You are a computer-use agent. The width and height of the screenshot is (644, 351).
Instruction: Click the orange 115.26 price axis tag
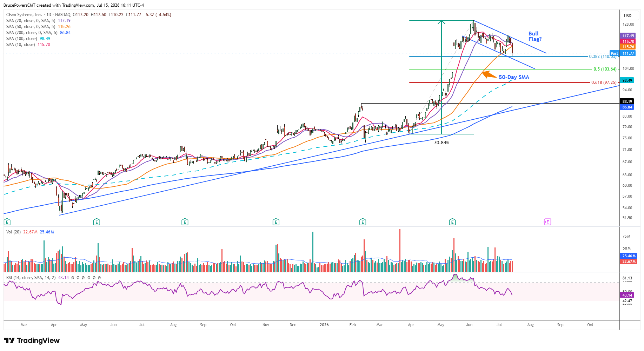(x=628, y=47)
